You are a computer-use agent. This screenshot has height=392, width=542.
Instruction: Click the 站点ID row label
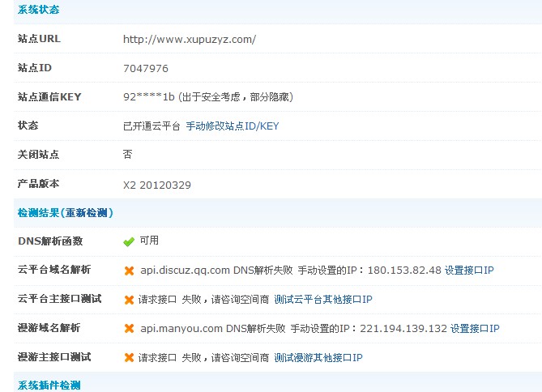(x=35, y=67)
